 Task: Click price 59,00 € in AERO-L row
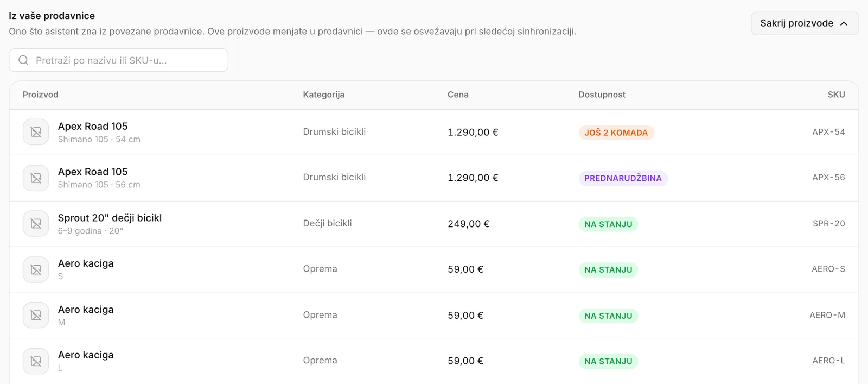click(x=465, y=362)
